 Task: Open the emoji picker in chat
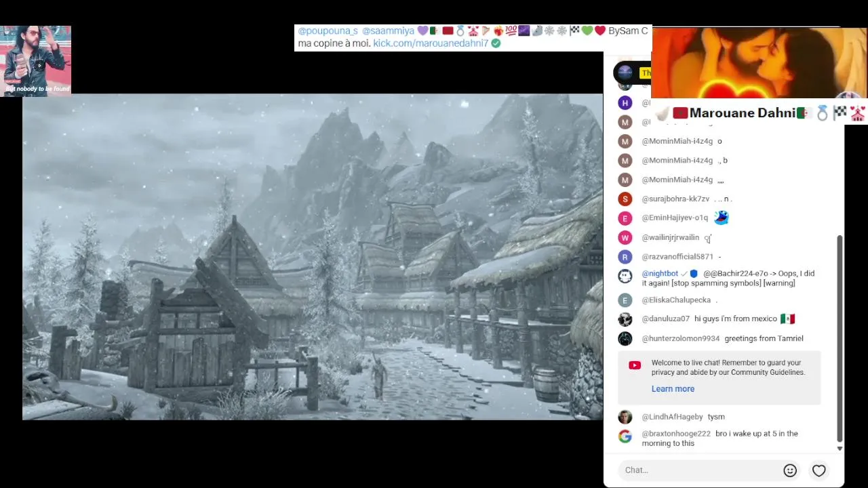[x=790, y=470]
